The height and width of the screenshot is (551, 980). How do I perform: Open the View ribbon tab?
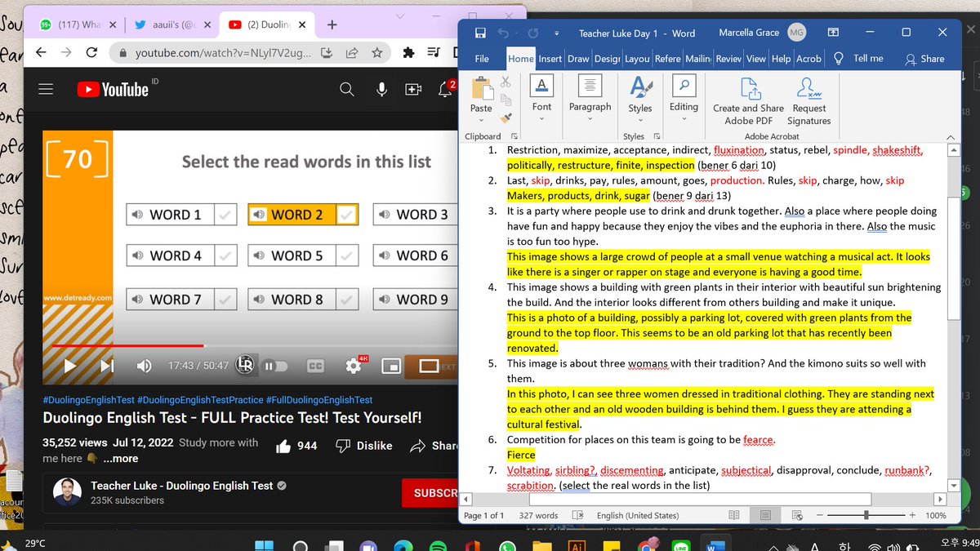pyautogui.click(x=756, y=59)
